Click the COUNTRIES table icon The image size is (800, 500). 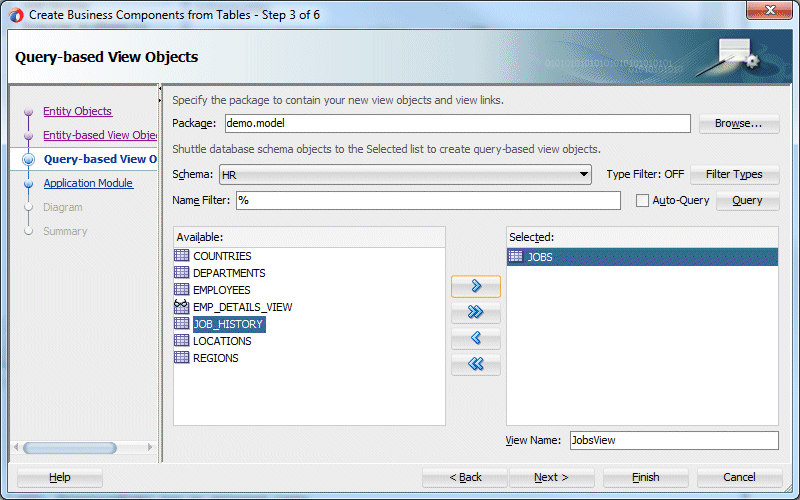(x=181, y=255)
